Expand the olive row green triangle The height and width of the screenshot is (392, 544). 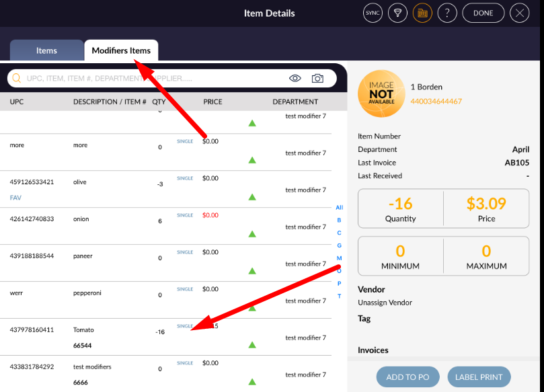point(252,197)
